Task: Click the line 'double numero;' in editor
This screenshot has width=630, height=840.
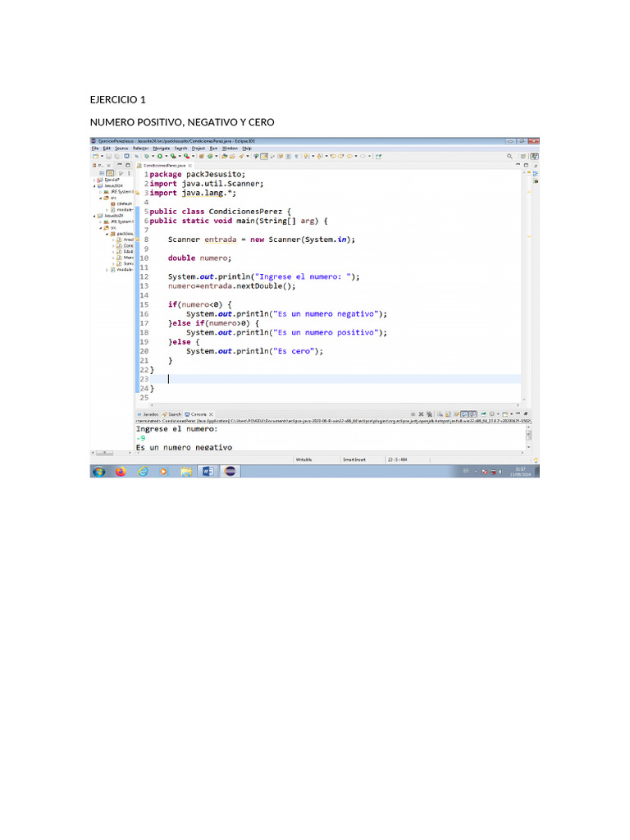Action: [x=199, y=258]
